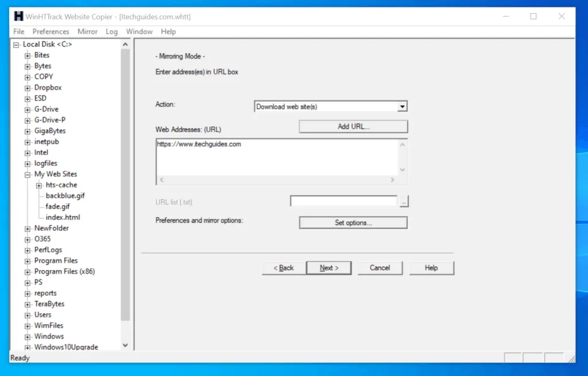Expand the PerfLogs folder

click(28, 251)
